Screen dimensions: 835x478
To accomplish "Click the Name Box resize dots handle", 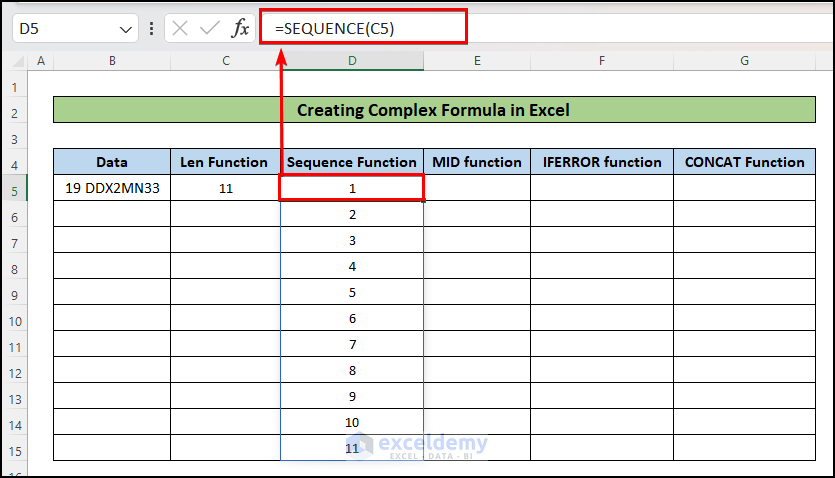I will coord(150,28).
